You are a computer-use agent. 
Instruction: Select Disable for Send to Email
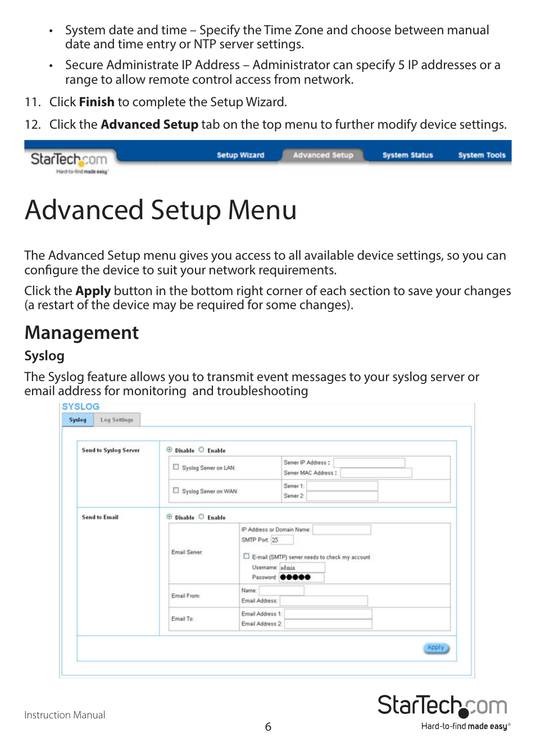click(169, 517)
